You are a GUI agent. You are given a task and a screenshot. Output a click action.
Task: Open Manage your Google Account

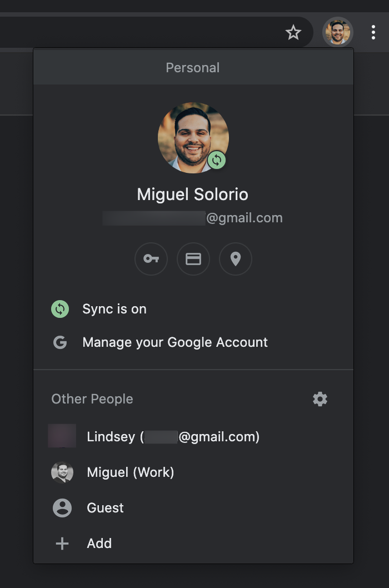[175, 342]
